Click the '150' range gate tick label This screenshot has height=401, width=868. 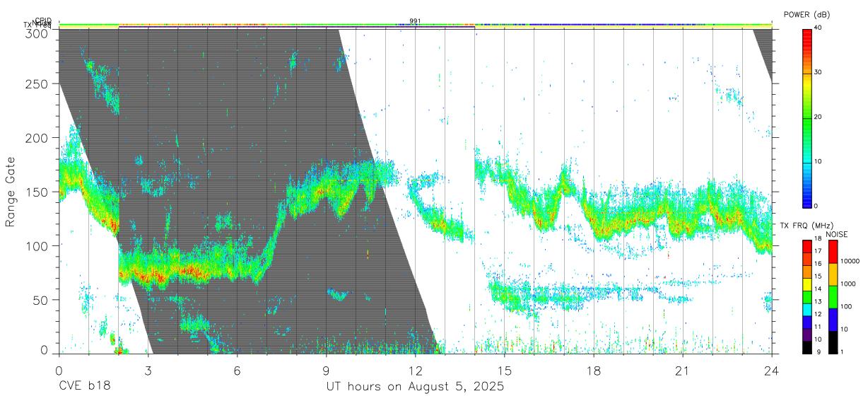(36, 192)
